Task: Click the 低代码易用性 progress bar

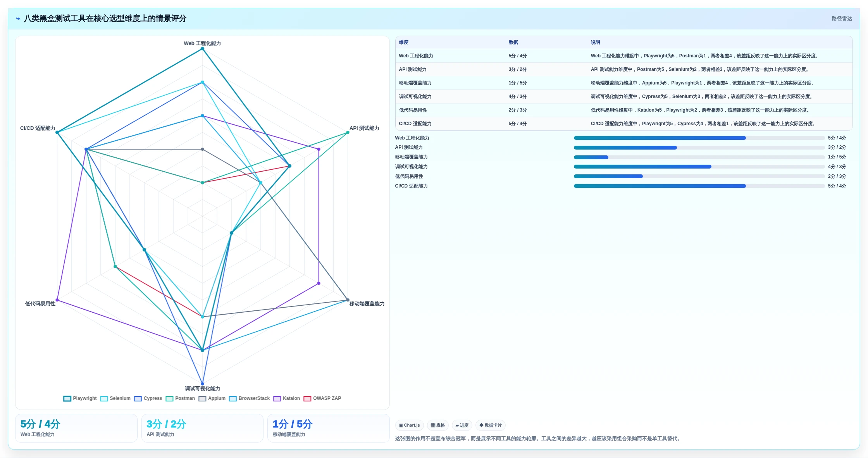Action: point(699,176)
